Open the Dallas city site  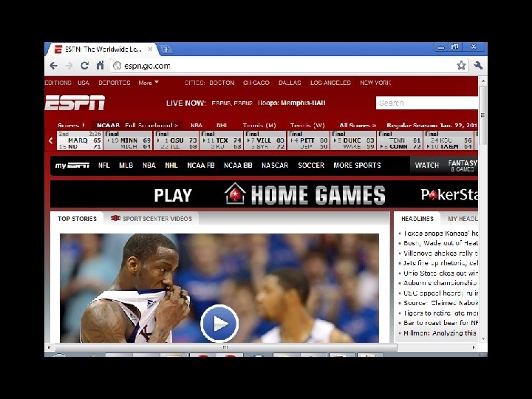290,83
